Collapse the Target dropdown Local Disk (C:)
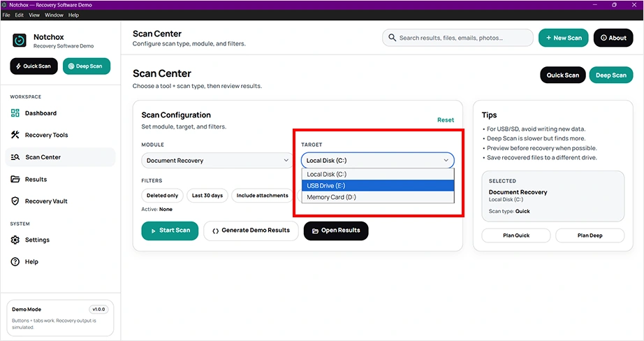Screen dimensions: 644x341 [377, 160]
